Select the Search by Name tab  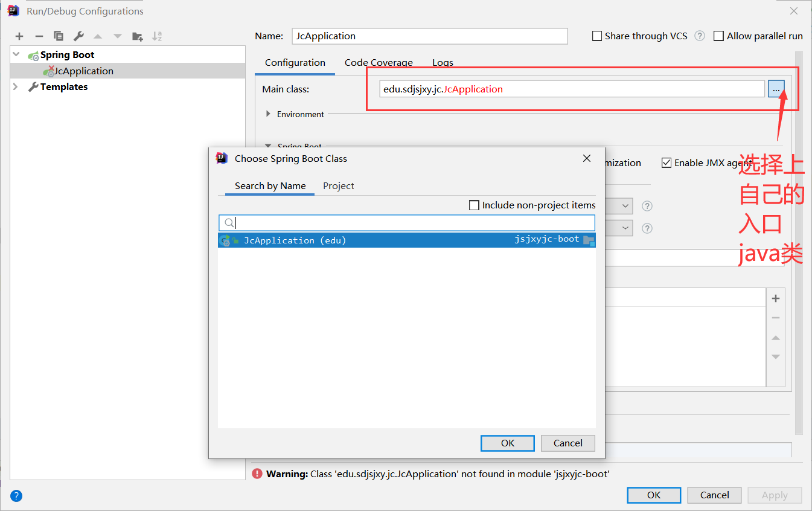click(x=270, y=186)
